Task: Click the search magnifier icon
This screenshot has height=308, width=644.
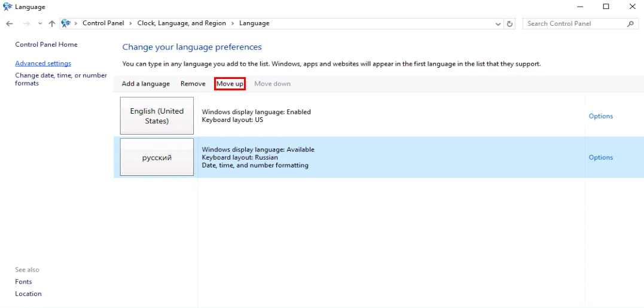Action: coord(630,23)
